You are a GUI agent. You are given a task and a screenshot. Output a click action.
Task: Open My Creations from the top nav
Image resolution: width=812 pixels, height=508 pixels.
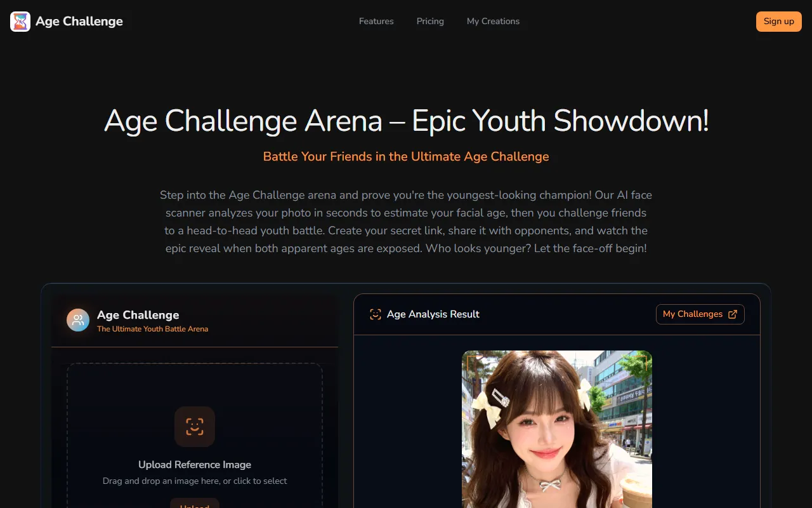493,22
